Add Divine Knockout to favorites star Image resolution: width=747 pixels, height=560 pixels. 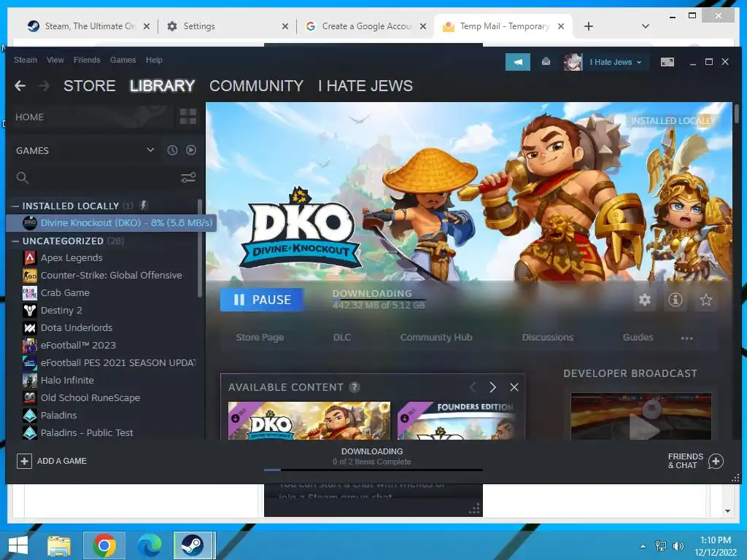[x=705, y=300]
